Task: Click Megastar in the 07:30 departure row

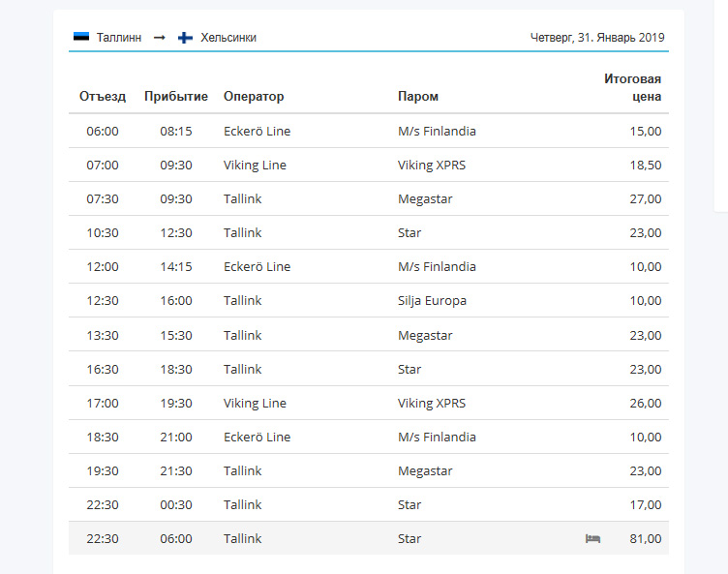Action: 425,199
